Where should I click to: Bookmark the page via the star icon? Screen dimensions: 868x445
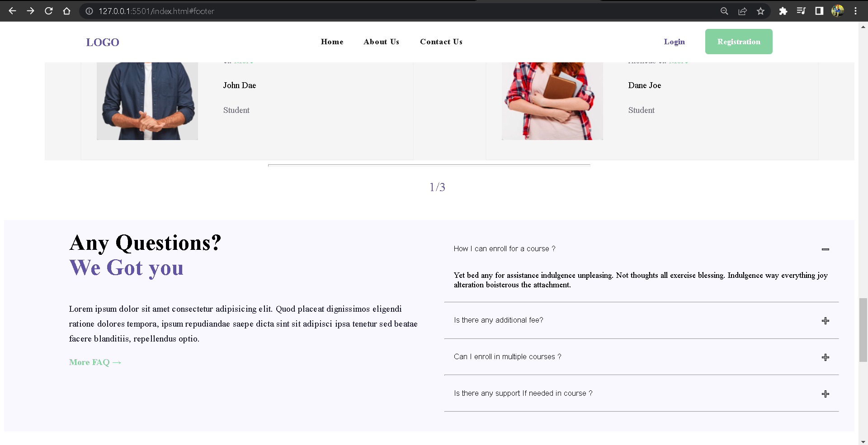(760, 11)
